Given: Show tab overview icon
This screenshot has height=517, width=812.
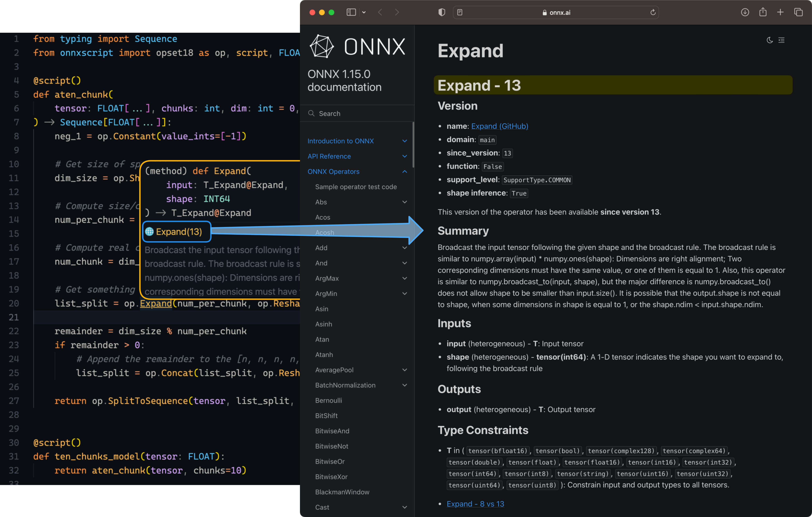Looking at the screenshot, I should coord(798,12).
